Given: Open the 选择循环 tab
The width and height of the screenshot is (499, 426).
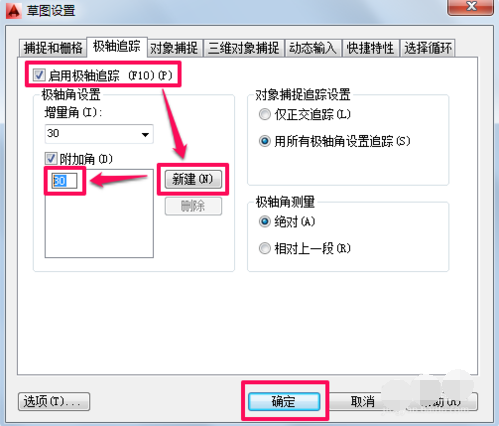Looking at the screenshot, I should coord(428,48).
